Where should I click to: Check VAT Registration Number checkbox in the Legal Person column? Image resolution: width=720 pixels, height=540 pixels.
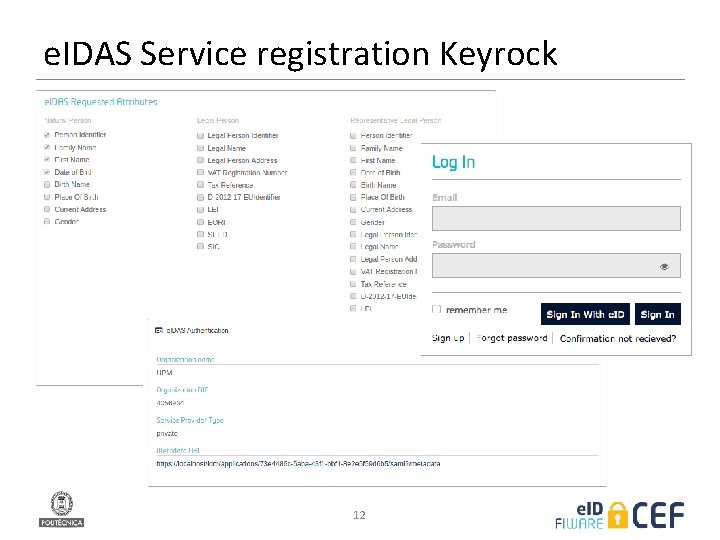[x=200, y=173]
